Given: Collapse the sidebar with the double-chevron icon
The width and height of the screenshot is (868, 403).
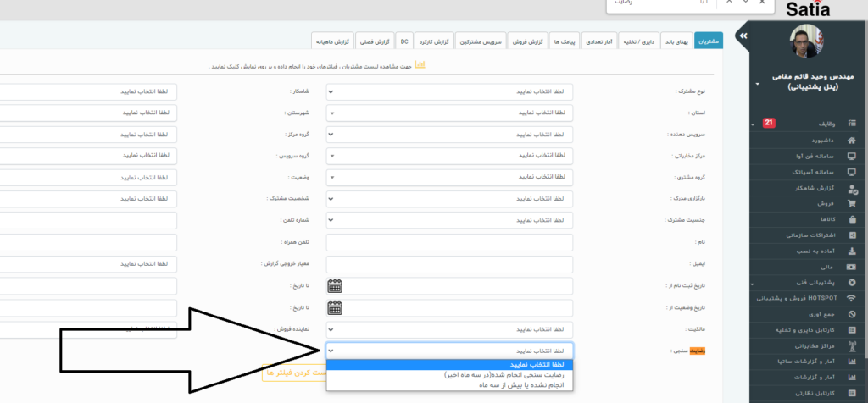Looking at the screenshot, I should coord(743,36).
